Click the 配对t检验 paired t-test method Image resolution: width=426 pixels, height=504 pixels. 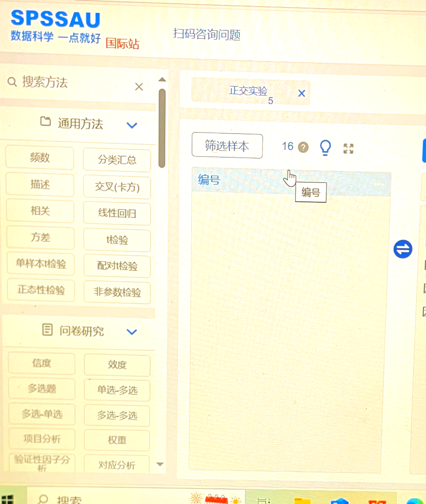117,266
